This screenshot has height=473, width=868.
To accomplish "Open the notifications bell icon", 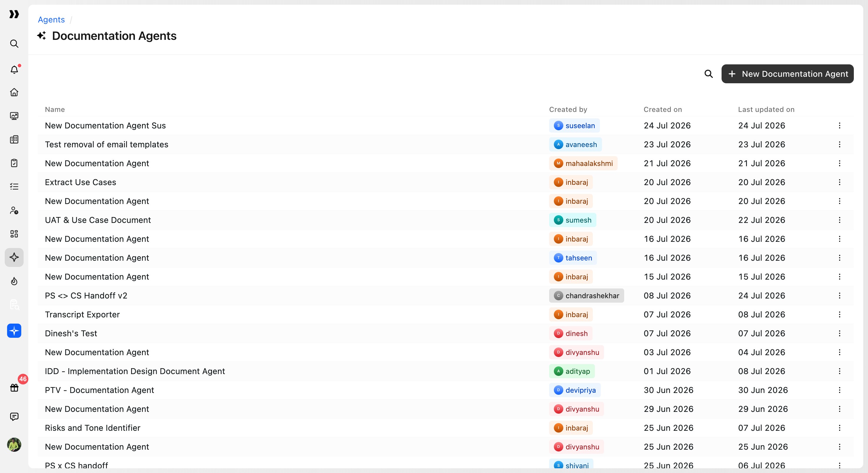I will pyautogui.click(x=14, y=69).
